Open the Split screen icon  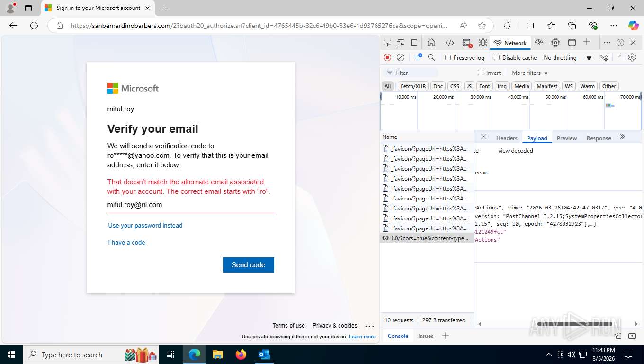point(530,26)
